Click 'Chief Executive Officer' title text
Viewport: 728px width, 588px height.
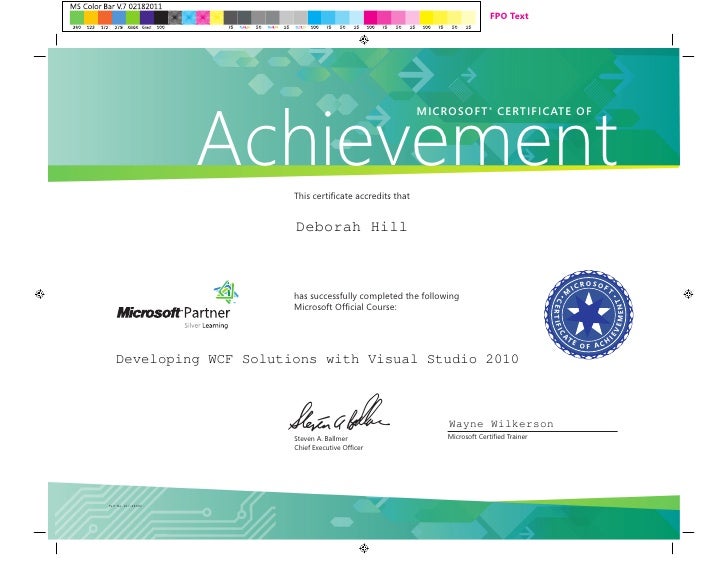pos(329,448)
